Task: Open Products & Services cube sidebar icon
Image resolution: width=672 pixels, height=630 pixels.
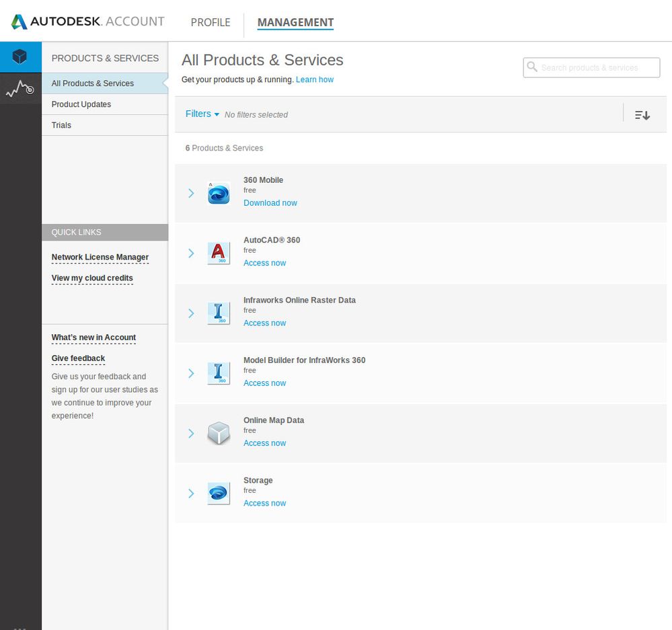Action: tap(20, 56)
